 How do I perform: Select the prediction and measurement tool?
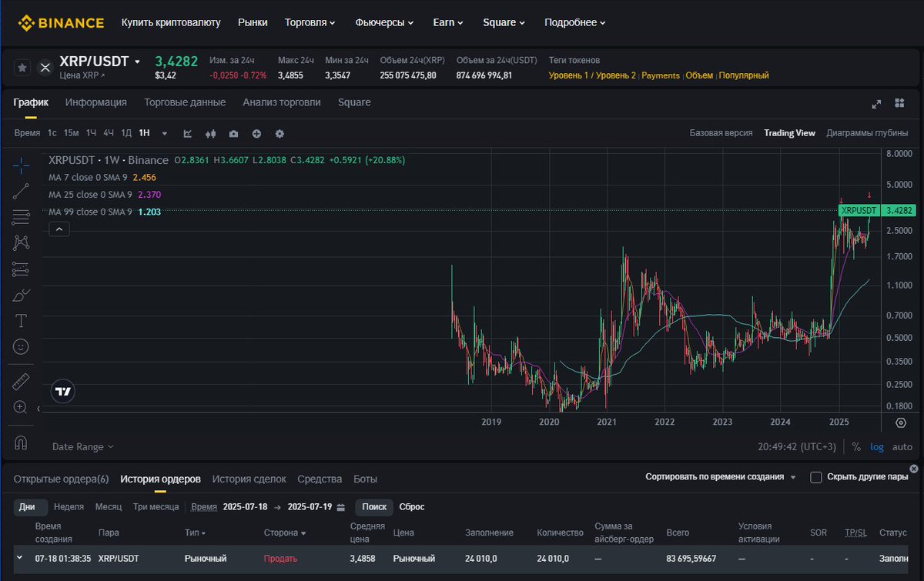pos(21,269)
